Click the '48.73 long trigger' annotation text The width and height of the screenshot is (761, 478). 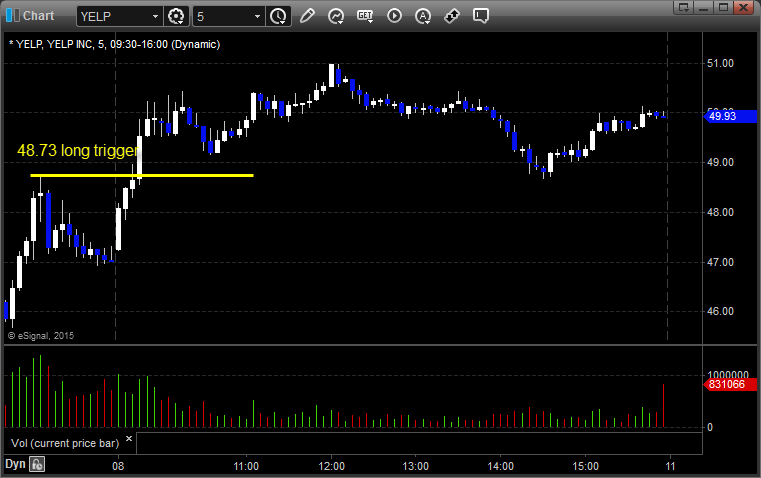click(78, 150)
